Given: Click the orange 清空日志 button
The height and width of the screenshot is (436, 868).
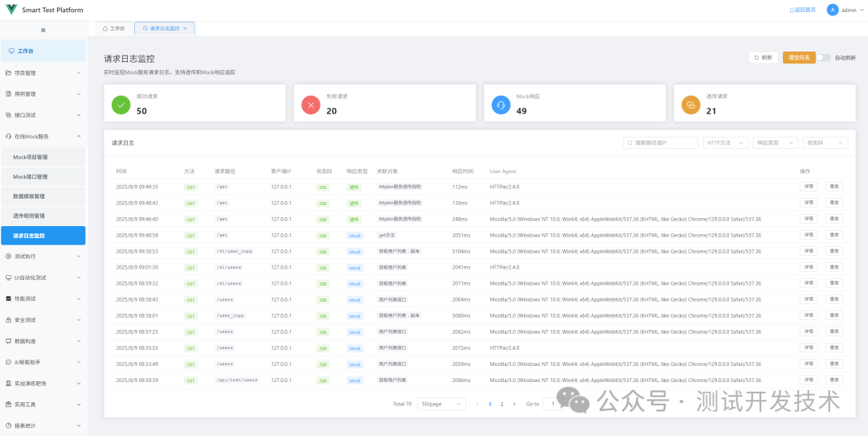Looking at the screenshot, I should 799,58.
